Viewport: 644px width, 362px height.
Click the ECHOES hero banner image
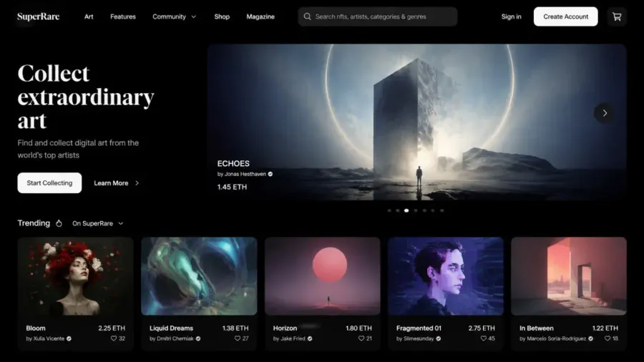tap(417, 122)
